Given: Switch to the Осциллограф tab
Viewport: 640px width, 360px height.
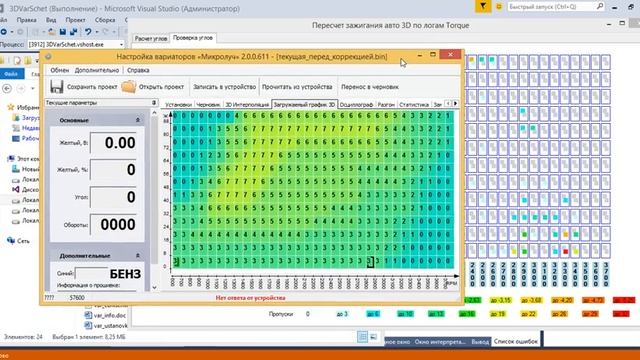Looking at the screenshot, I should 356,104.
